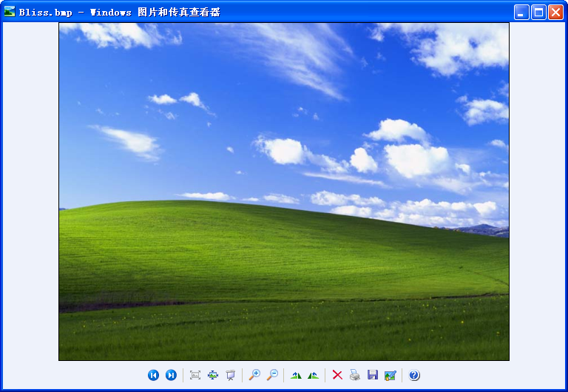Show image at Actual Size
568x392 pixels.
click(x=213, y=375)
